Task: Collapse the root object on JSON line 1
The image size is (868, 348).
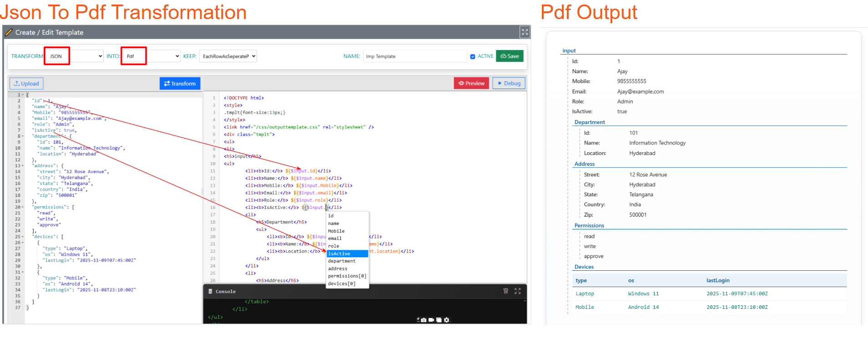Action: [x=23, y=95]
